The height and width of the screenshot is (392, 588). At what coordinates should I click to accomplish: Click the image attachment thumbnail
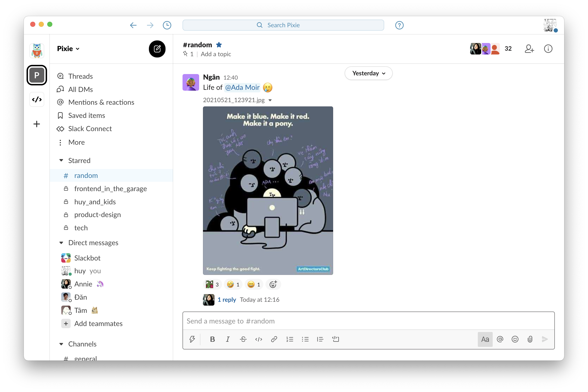[x=268, y=190]
